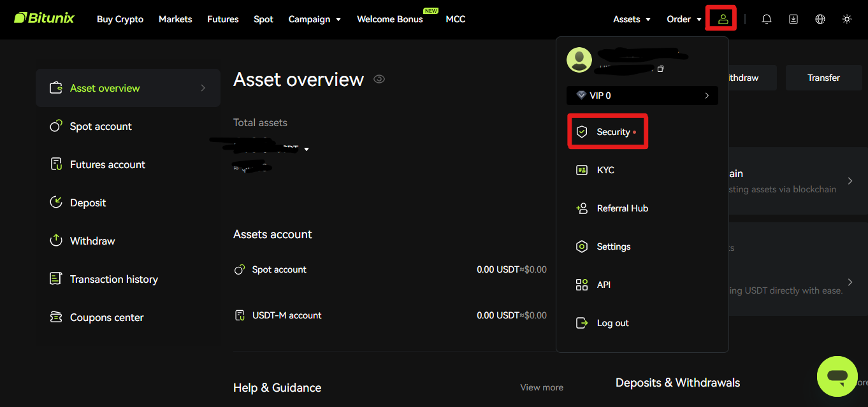Image resolution: width=868 pixels, height=407 pixels.
Task: Toggle the light/dark theme sun icon
Action: (847, 19)
